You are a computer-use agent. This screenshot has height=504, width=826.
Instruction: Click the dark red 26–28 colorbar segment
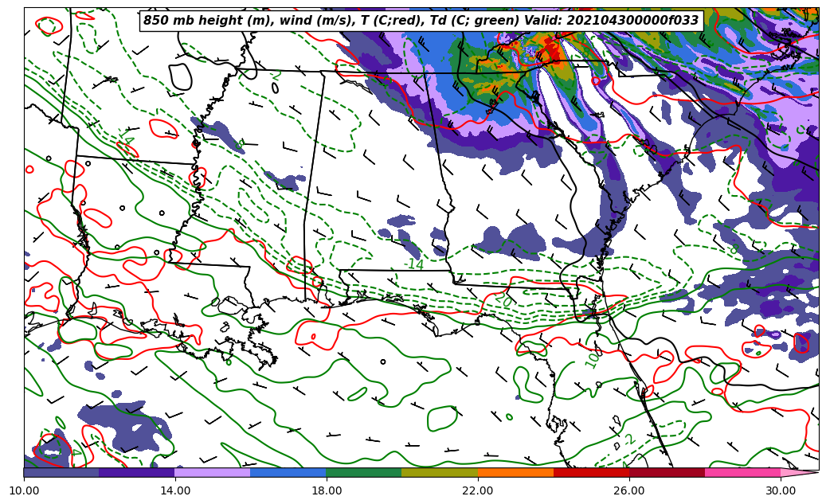[667, 472]
